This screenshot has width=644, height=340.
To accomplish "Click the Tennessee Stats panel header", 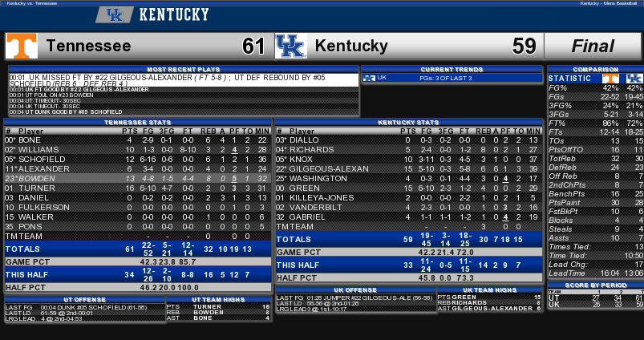I will click(137, 122).
